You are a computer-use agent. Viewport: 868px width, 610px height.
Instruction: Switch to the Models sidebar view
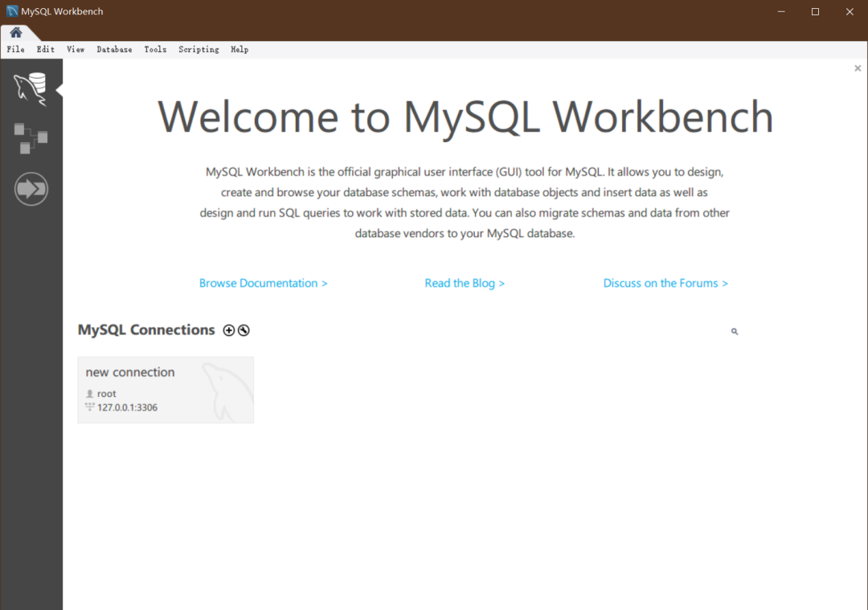coord(31,138)
